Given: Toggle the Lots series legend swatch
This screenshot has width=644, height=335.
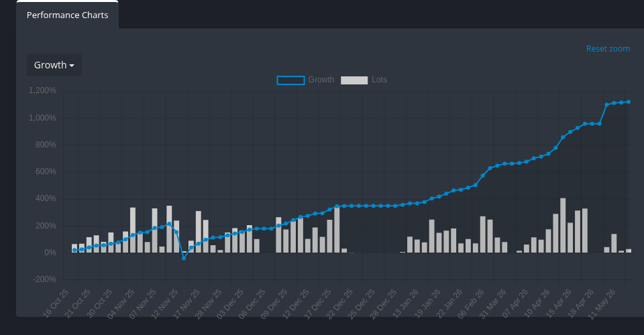Looking at the screenshot, I should tap(354, 80).
